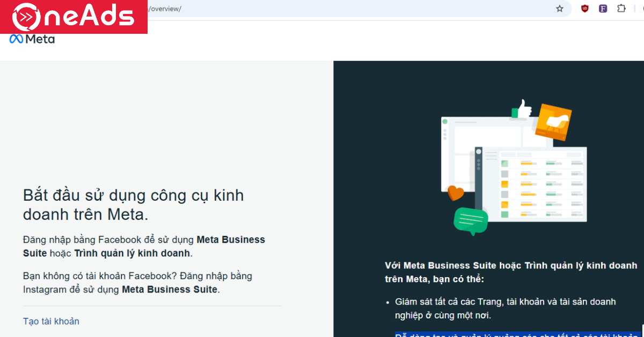Open the purple F extension icon

pyautogui.click(x=603, y=9)
